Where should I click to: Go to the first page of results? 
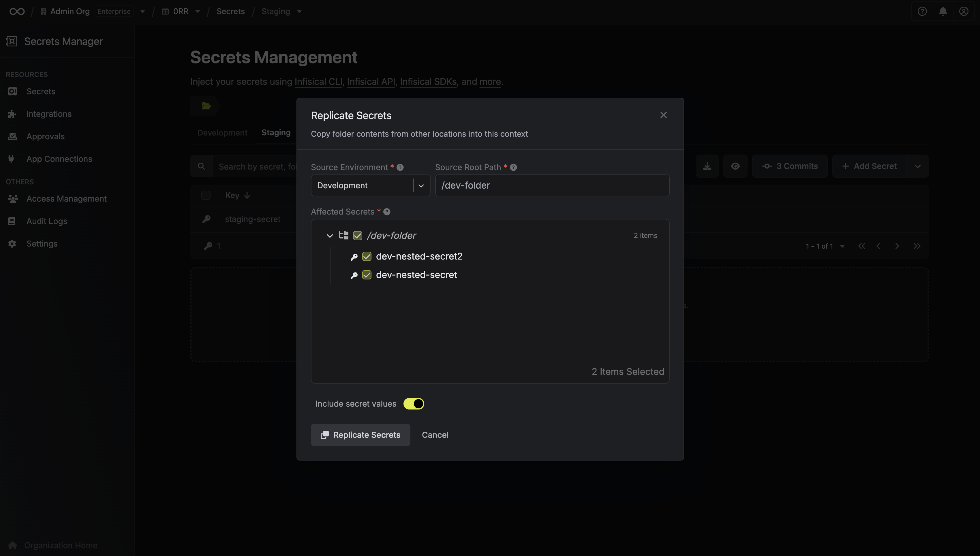[862, 246]
